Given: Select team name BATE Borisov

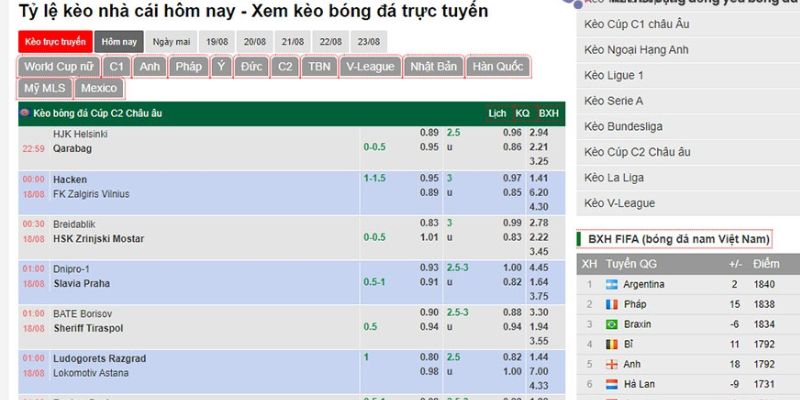Looking at the screenshot, I should (82, 313).
